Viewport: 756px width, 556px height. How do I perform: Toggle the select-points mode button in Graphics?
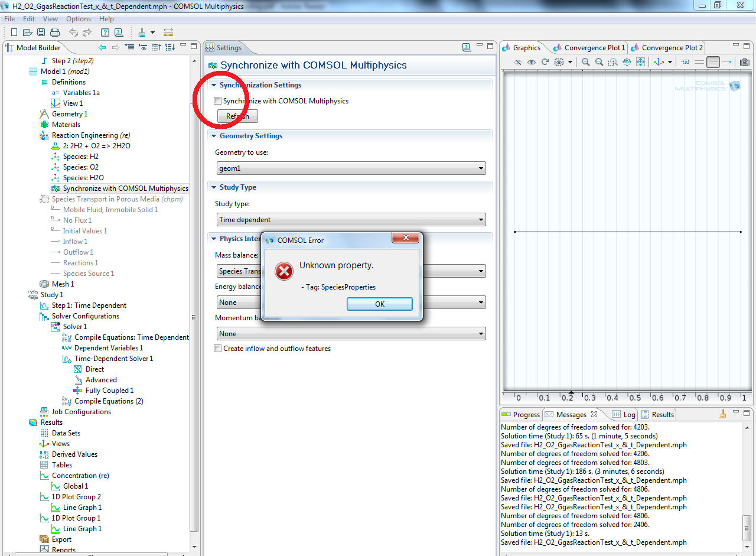tap(727, 62)
